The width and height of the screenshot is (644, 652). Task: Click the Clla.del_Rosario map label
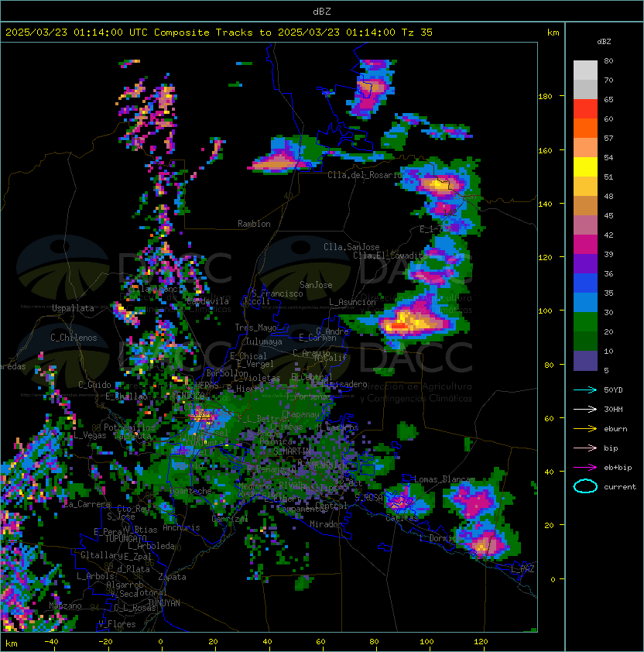point(365,175)
